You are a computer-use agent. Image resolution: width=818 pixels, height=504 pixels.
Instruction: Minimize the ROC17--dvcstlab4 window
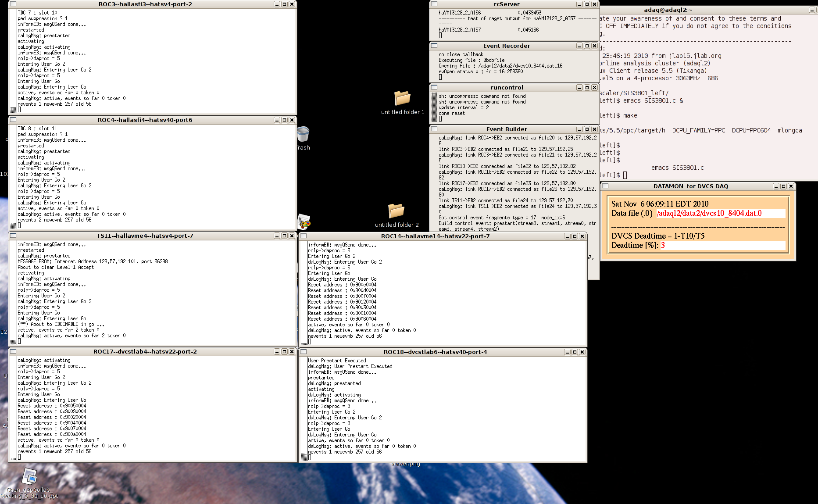pos(277,351)
